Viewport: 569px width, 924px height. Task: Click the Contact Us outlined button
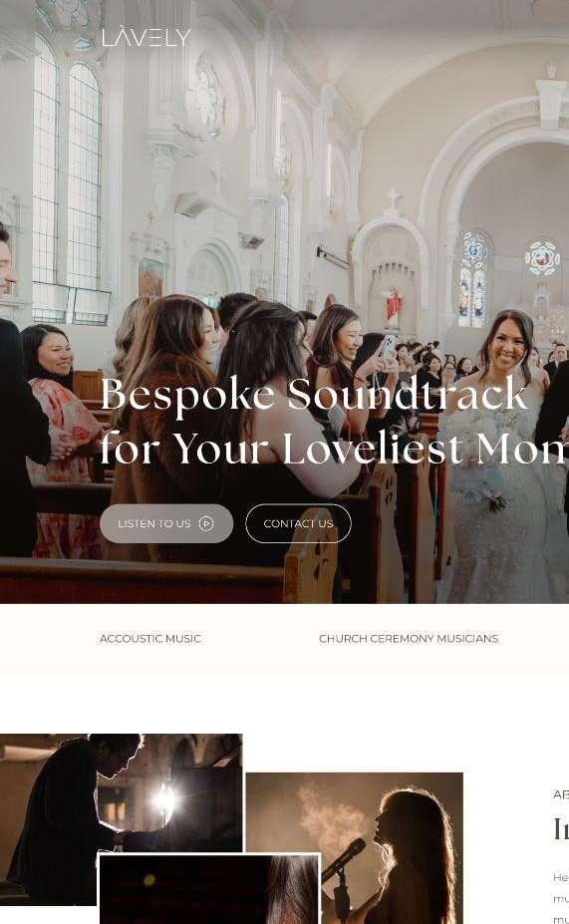pyautogui.click(x=298, y=523)
